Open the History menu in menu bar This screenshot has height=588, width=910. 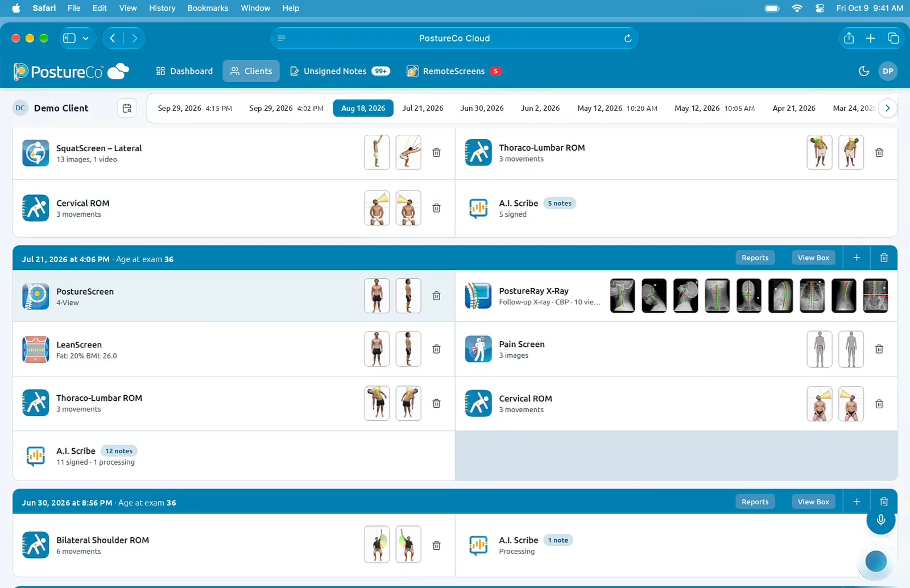(x=162, y=8)
